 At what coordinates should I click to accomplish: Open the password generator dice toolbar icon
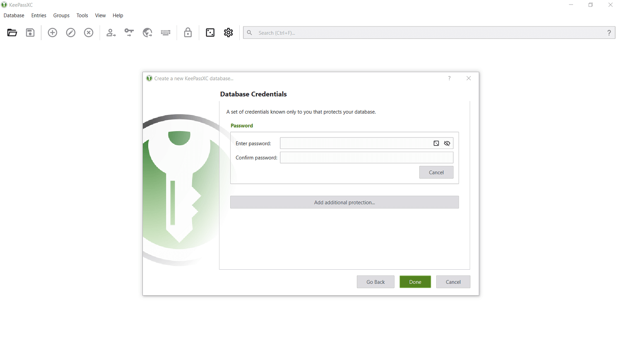pyautogui.click(x=210, y=33)
